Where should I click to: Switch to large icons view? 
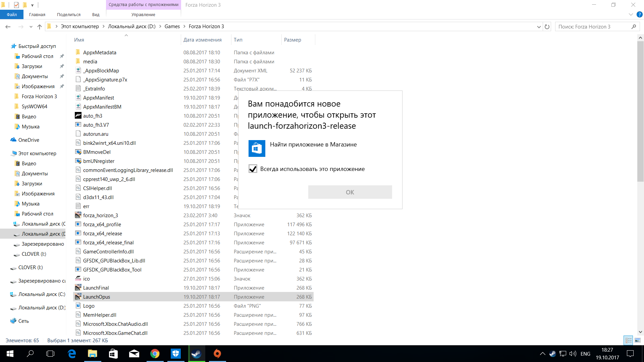point(638,340)
